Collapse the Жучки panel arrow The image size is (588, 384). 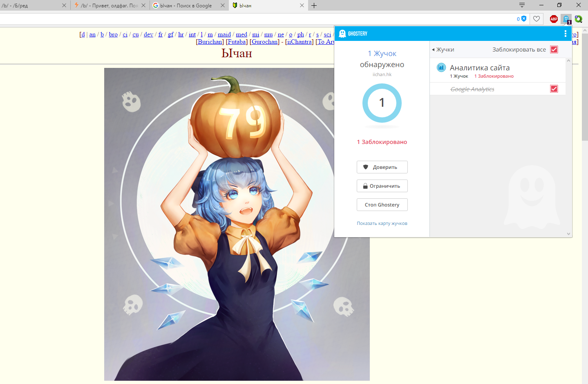(433, 49)
